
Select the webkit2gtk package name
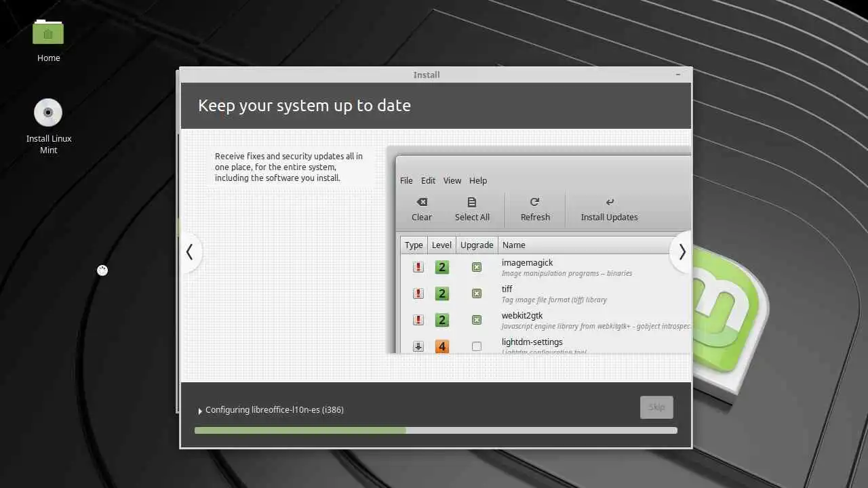(522, 315)
